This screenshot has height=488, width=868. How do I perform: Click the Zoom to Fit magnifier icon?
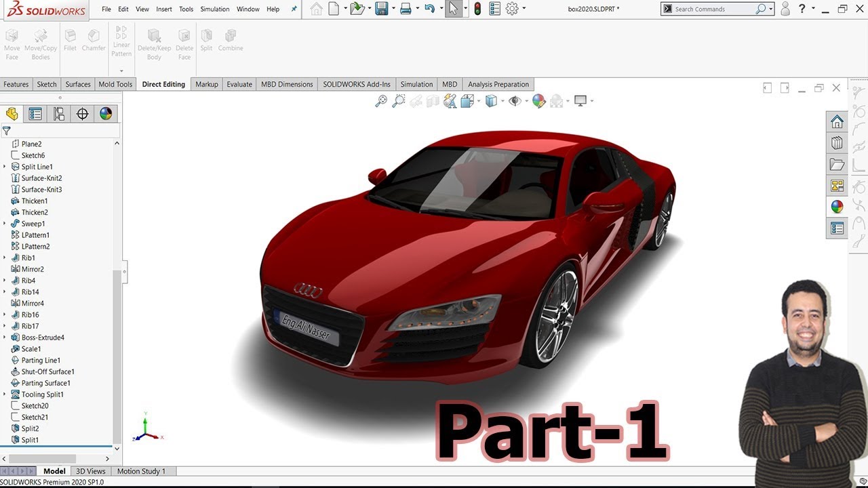point(381,101)
